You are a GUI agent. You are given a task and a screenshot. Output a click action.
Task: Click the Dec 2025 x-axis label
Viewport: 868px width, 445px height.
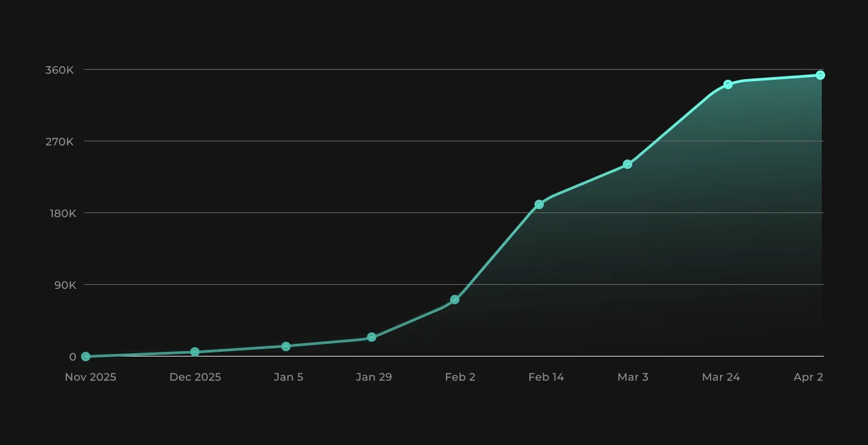(x=195, y=377)
